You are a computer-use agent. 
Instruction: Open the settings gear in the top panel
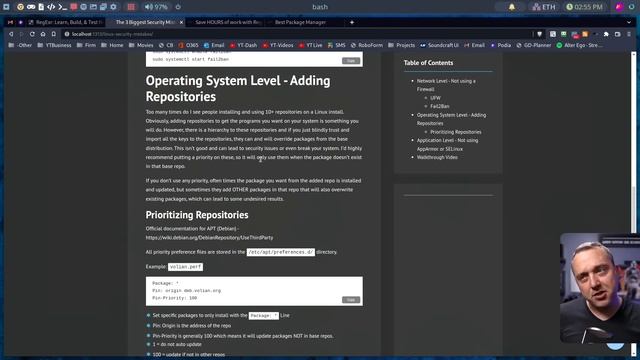[x=113, y=7]
